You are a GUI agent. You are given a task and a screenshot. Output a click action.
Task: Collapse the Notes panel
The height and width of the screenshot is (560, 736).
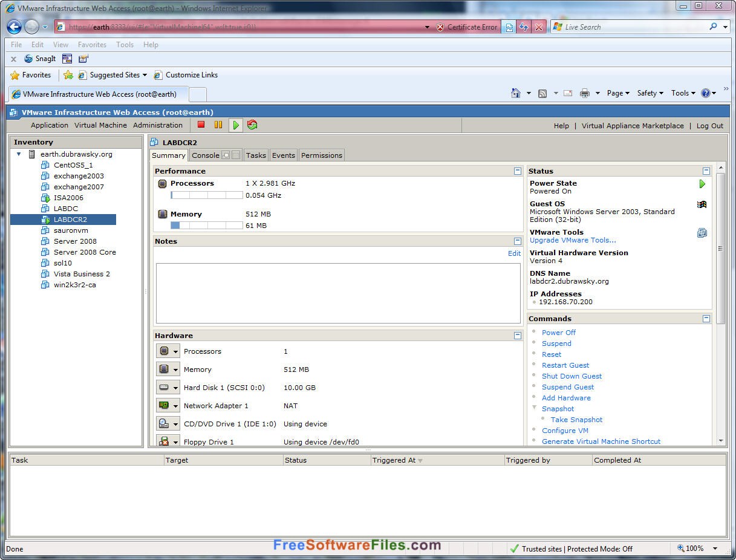click(517, 241)
